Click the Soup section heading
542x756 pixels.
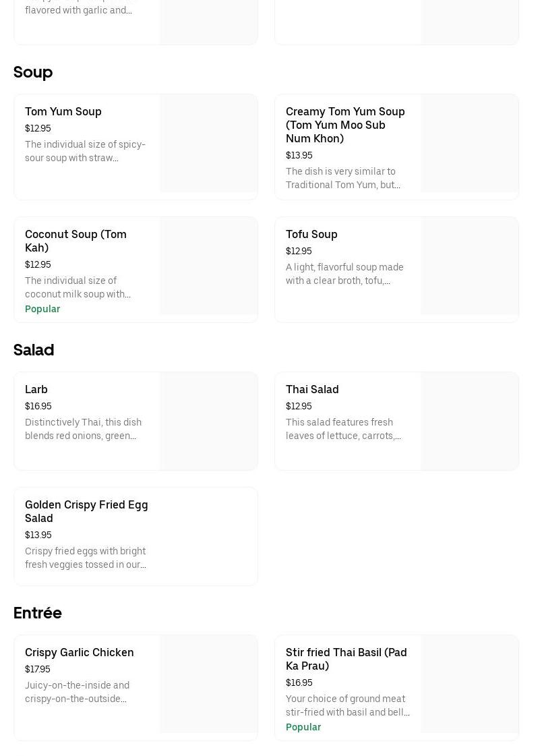33,72
